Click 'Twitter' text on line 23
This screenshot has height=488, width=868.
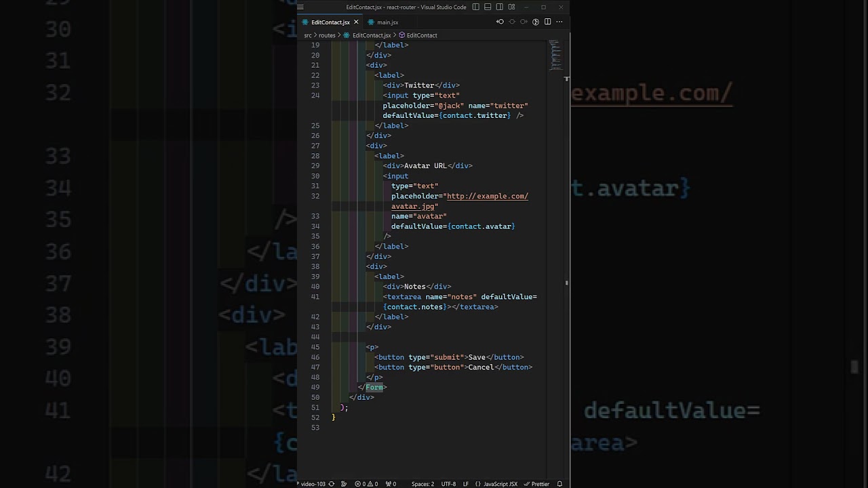(x=419, y=85)
